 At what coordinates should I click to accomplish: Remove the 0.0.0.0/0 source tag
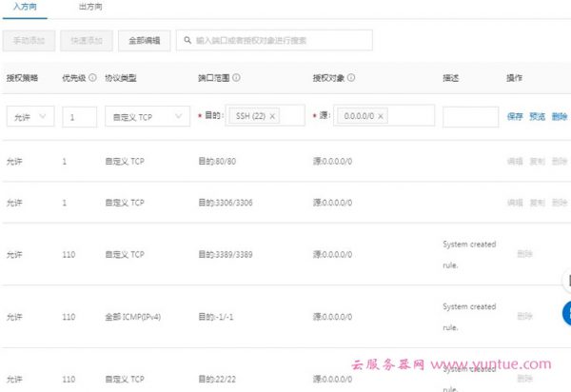(x=381, y=116)
